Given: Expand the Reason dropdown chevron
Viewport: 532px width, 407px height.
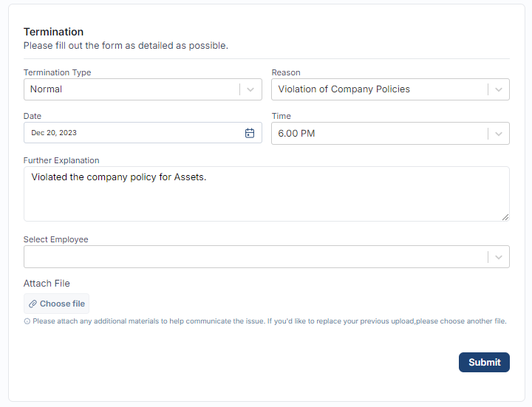Looking at the screenshot, I should coord(499,89).
